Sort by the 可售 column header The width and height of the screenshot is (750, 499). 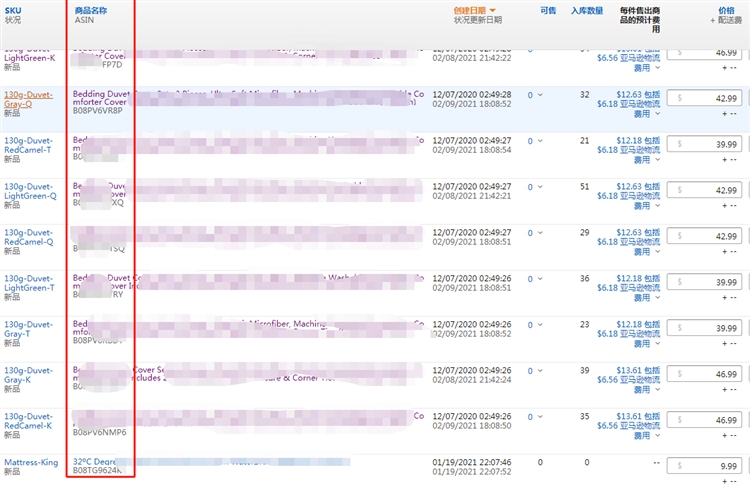click(x=548, y=10)
